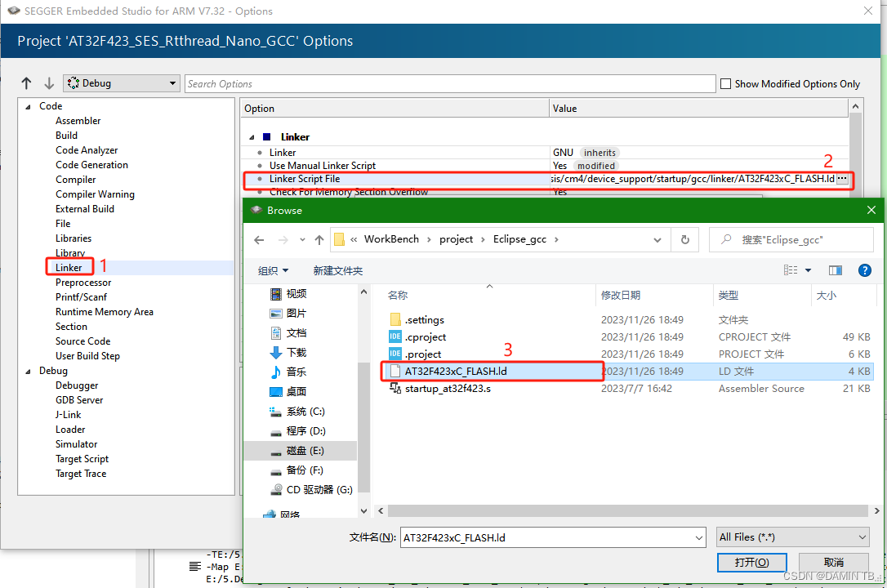Screen dimensions: 887x588
Task: Select Assembler in the options tree
Action: 78,121
